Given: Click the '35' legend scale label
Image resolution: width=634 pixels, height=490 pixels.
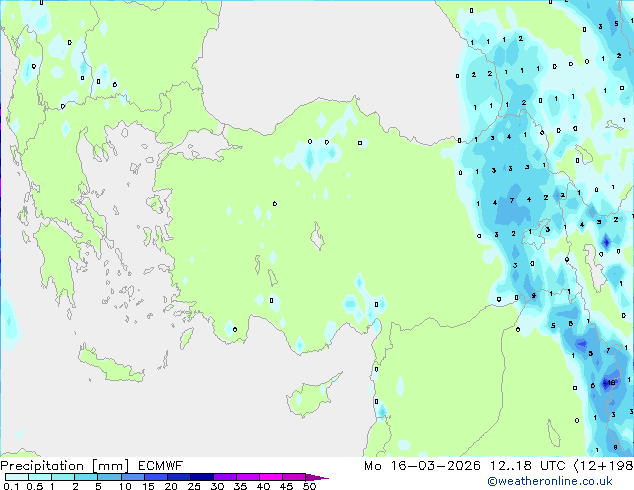Looking at the screenshot, I should (240, 486).
